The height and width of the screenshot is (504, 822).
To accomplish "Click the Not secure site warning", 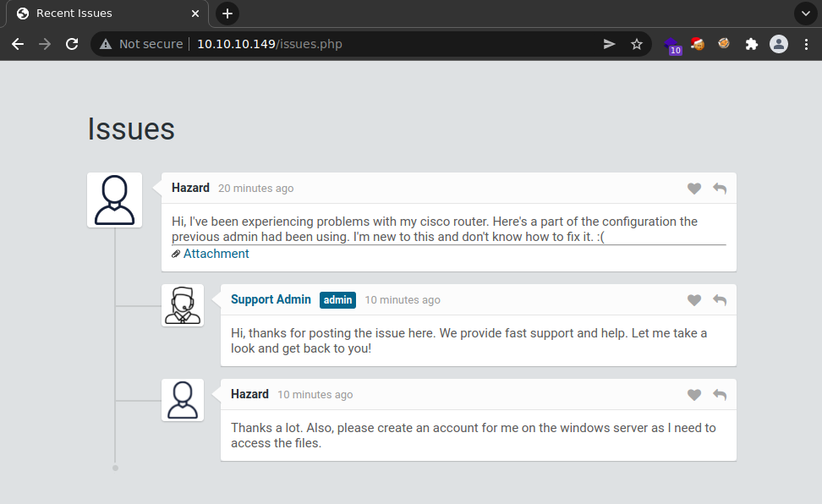I will point(141,44).
